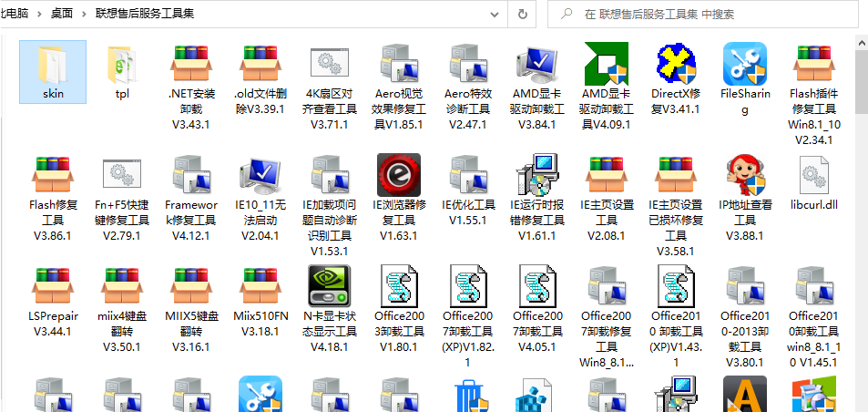This screenshot has height=412, width=868.
Task: Click the FileSharing file name label
Action: (x=745, y=102)
